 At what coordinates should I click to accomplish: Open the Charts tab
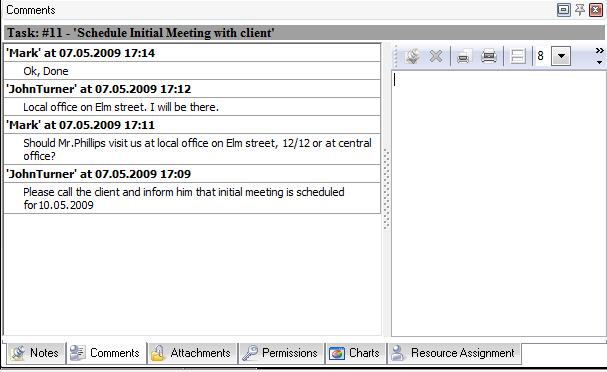coord(356,353)
